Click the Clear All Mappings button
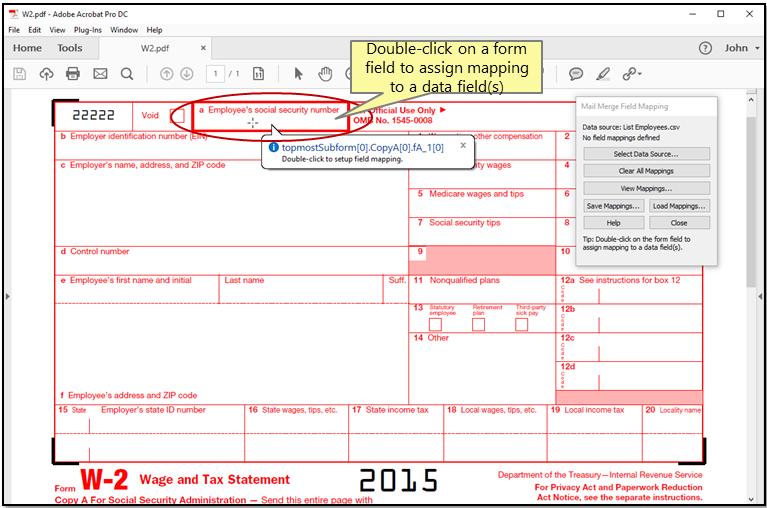The image size is (767, 508). click(646, 171)
